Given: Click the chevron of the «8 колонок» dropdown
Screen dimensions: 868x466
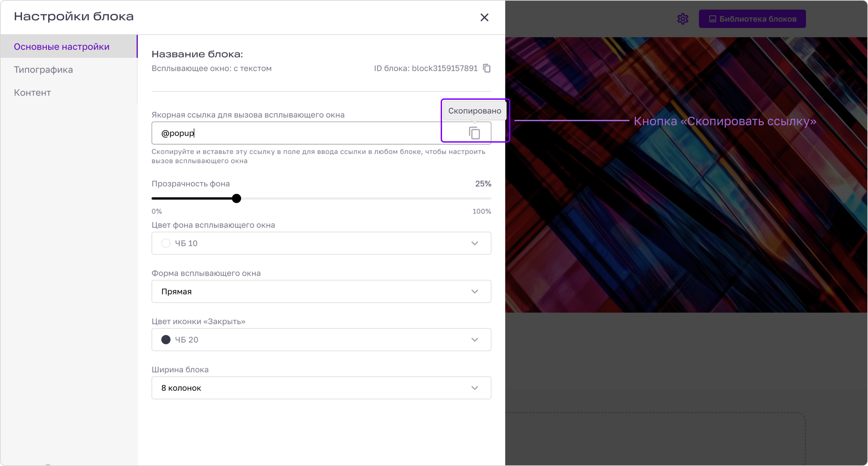Looking at the screenshot, I should [x=475, y=388].
